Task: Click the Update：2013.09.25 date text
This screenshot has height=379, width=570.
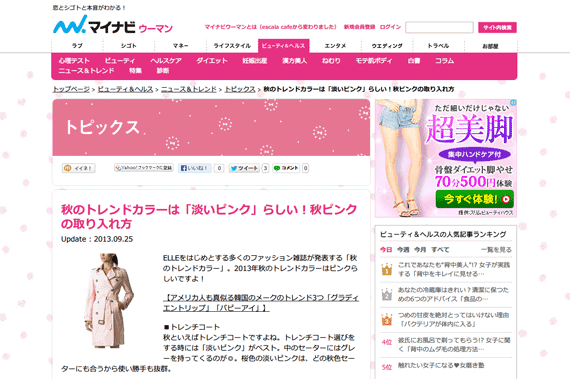Action: pos(97,239)
